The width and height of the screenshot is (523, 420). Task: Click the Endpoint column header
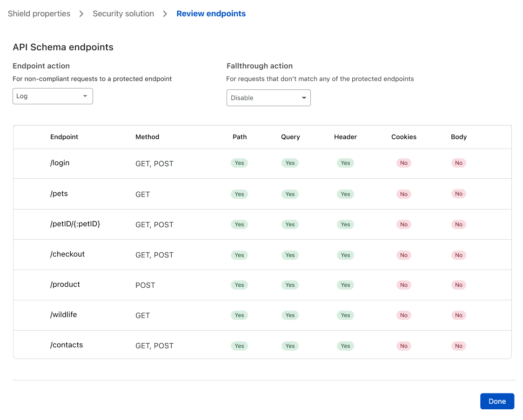[x=64, y=137]
